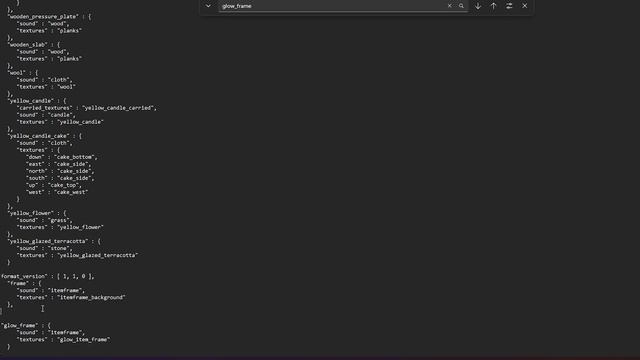Expand the find bar replace chevron

click(x=208, y=6)
